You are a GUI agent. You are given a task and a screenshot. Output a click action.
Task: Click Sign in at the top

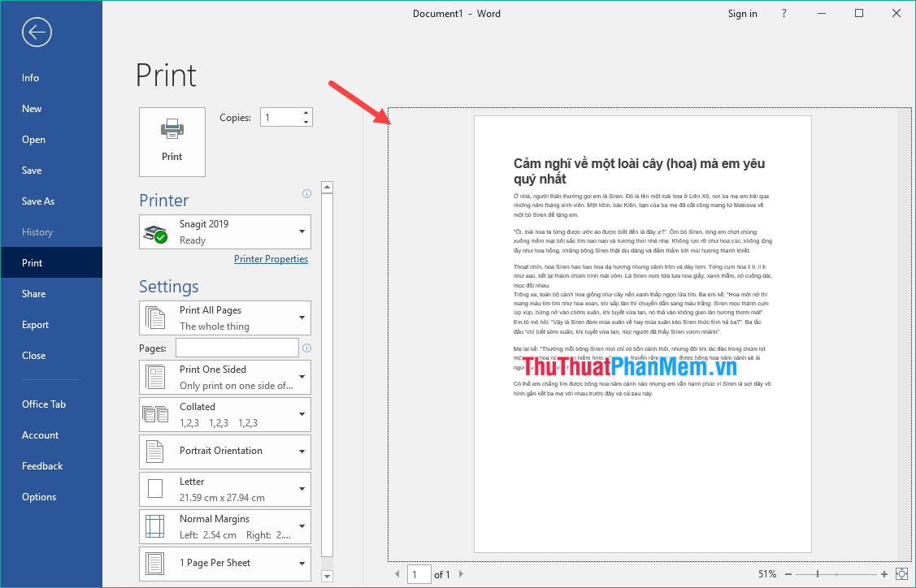point(742,14)
